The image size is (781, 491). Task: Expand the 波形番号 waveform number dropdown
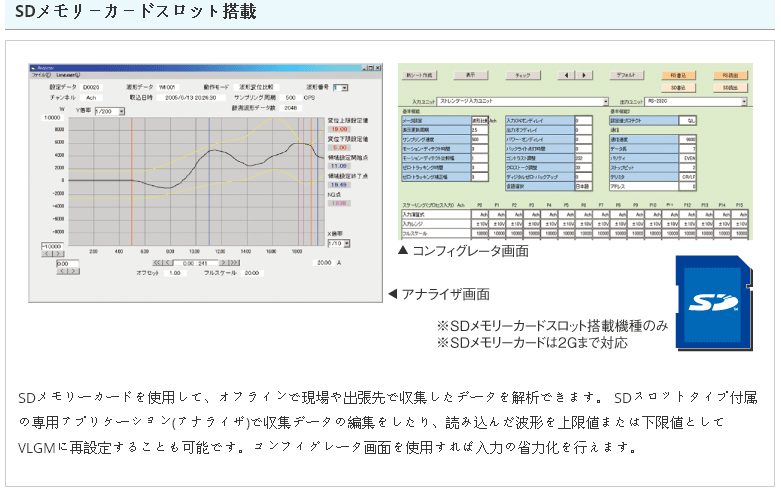coord(341,87)
